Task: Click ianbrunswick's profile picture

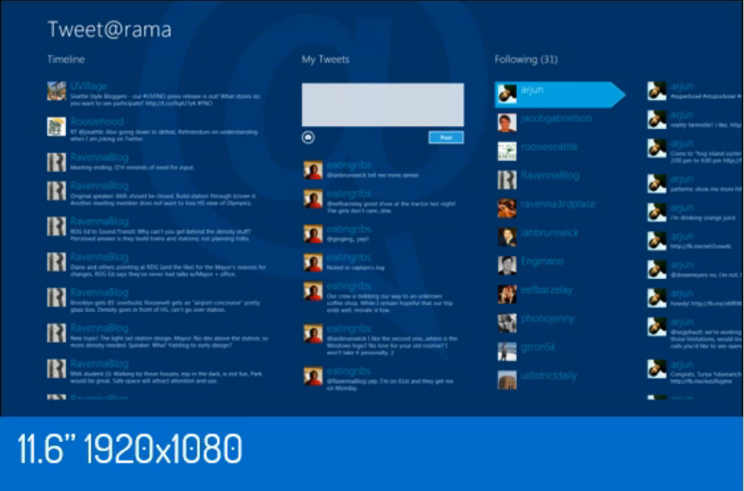Action: [507, 237]
